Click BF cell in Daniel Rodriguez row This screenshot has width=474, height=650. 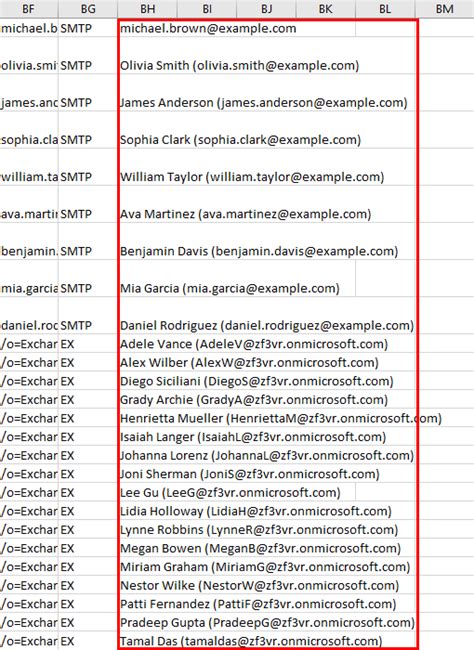click(29, 325)
